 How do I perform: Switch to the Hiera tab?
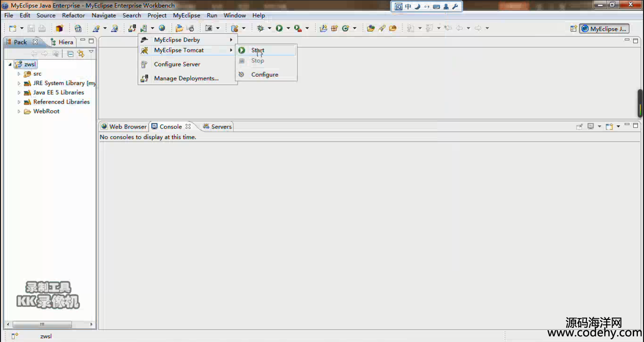(x=66, y=42)
